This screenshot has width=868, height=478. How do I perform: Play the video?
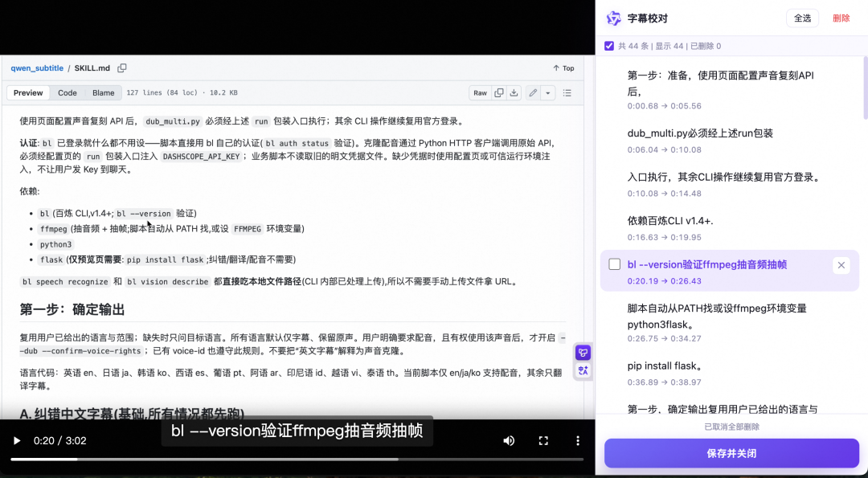[x=17, y=441]
